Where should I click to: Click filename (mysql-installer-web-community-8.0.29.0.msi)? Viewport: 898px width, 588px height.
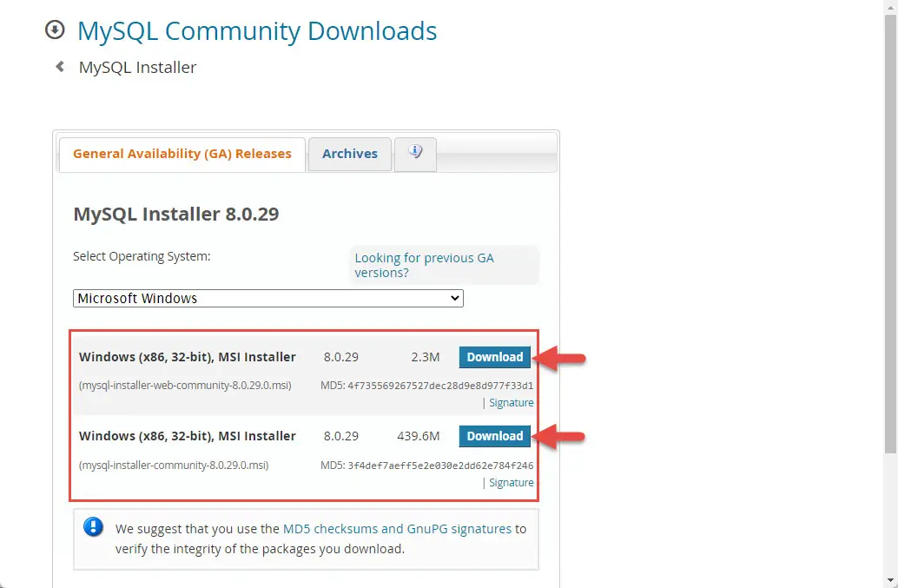(185, 386)
